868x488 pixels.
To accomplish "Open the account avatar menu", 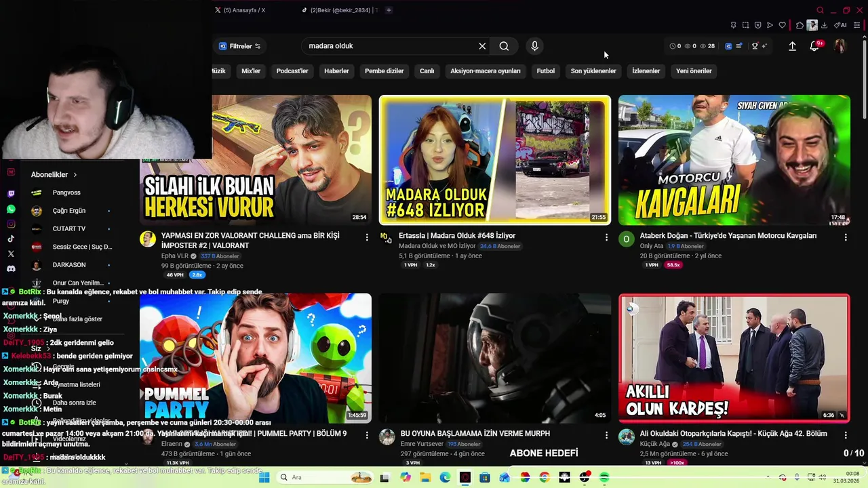I will (840, 46).
